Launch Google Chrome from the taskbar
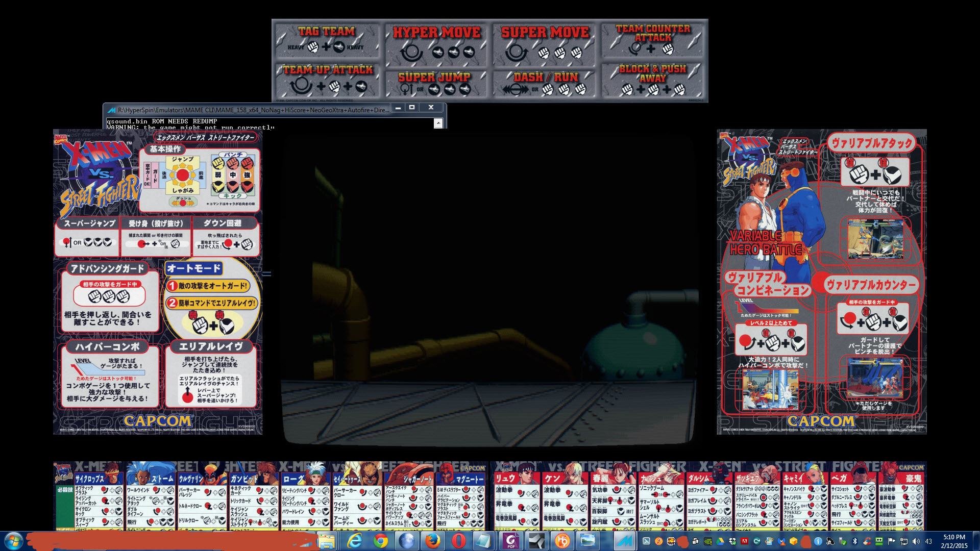 [x=380, y=541]
